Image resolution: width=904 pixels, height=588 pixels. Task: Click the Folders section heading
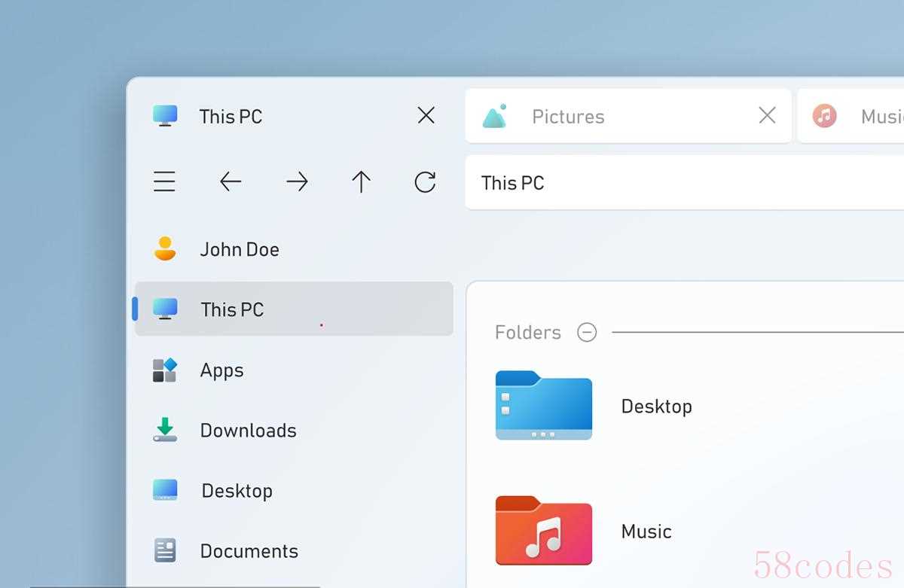(528, 332)
